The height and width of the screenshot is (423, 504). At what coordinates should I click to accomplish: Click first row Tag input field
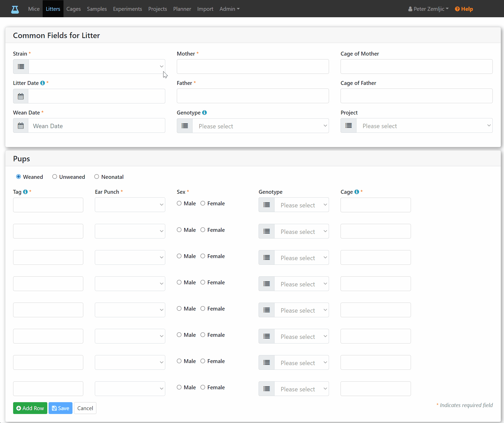pyautogui.click(x=48, y=205)
